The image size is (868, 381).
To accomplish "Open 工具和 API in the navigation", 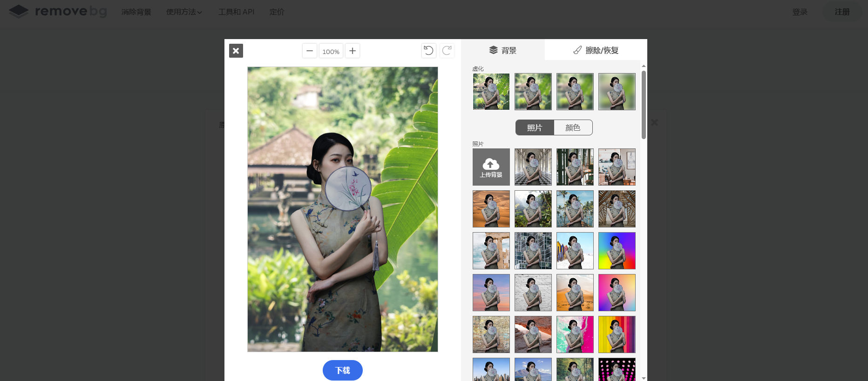I will point(237,12).
